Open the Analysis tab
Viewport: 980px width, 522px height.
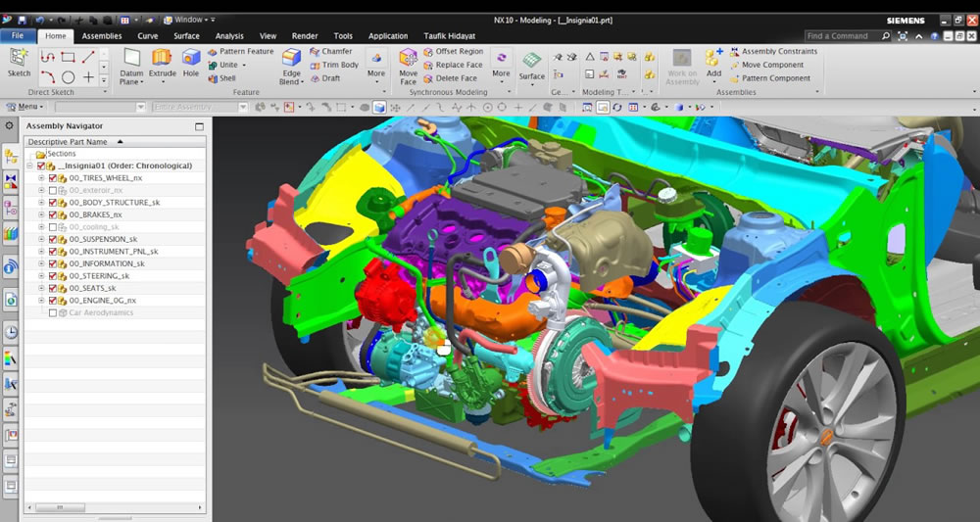[229, 36]
